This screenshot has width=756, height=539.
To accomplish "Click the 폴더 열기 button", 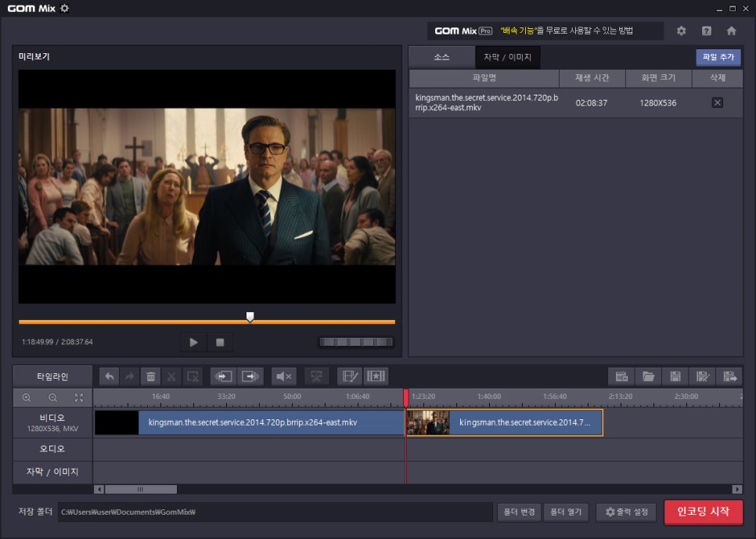I will 566,512.
